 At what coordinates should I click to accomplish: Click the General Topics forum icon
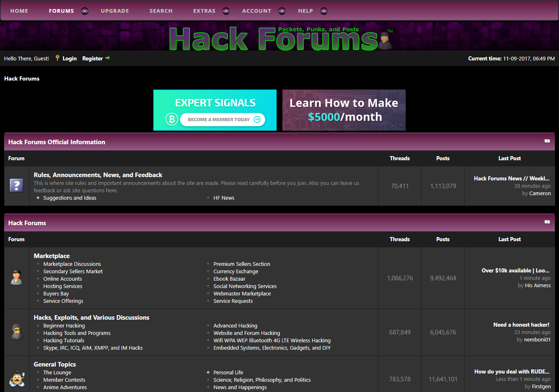(x=17, y=378)
